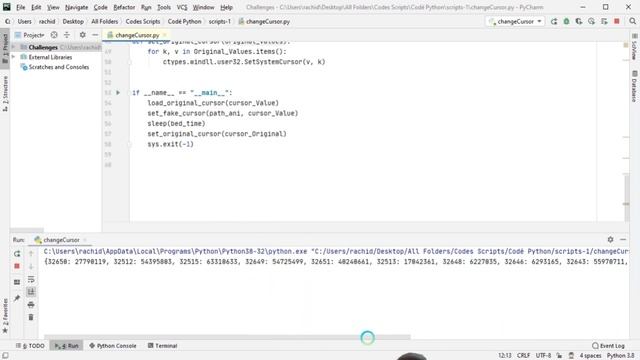Screen dimensions: 640x360
Task: Launch the profiler for changeCursor
Action: [x=591, y=21]
